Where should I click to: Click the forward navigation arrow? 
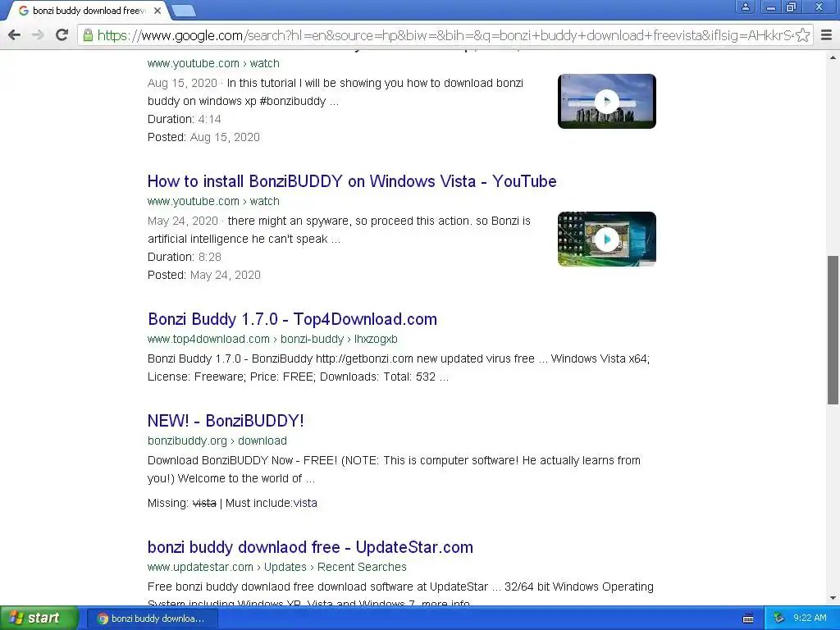tap(38, 35)
